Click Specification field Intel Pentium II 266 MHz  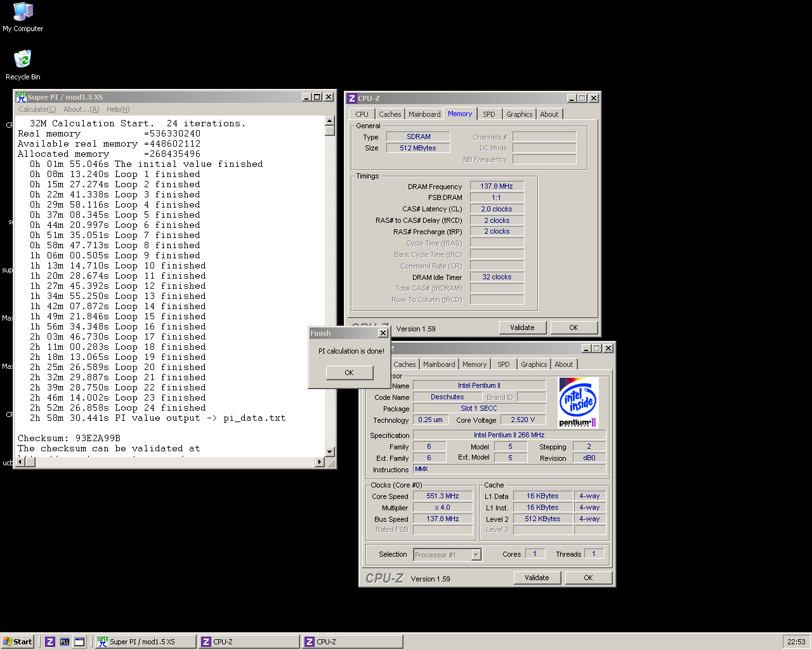tap(509, 435)
